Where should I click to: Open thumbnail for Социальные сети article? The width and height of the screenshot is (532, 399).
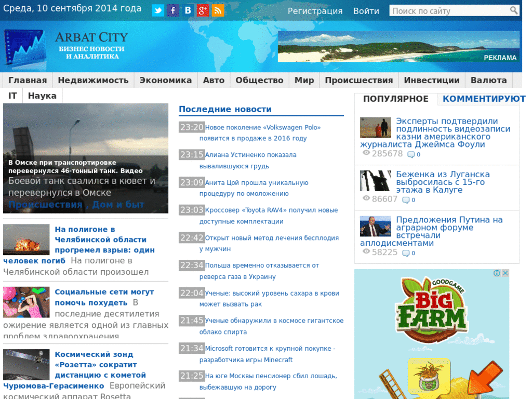[x=26, y=302]
